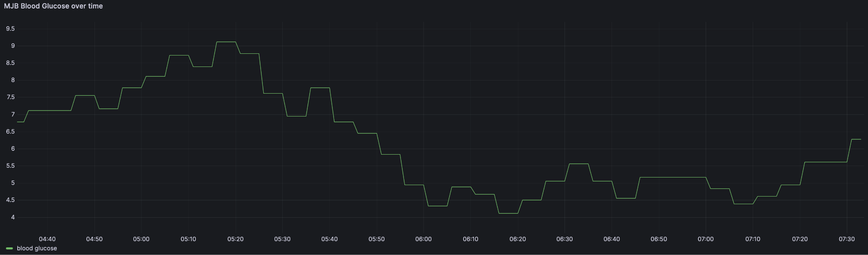Click the 04:40 time axis label
The image size is (868, 255).
point(47,239)
